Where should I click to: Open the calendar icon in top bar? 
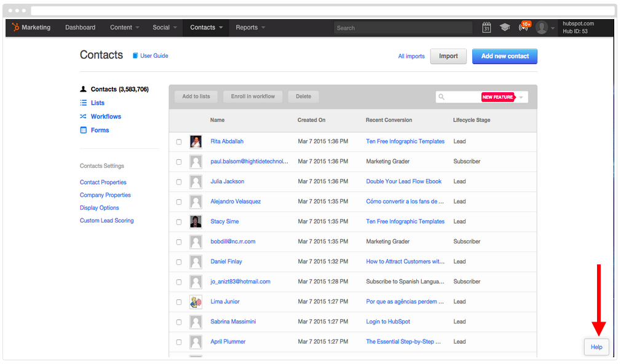coord(486,28)
